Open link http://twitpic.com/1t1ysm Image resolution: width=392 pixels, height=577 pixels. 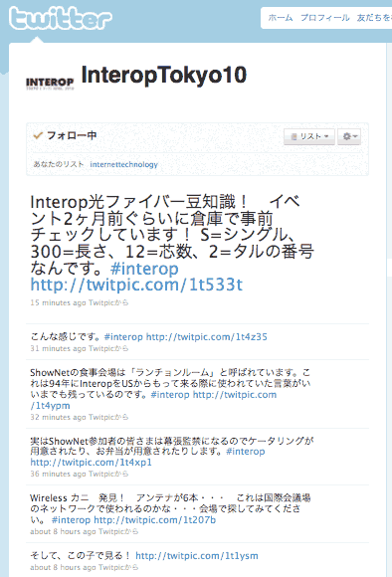coord(197,556)
